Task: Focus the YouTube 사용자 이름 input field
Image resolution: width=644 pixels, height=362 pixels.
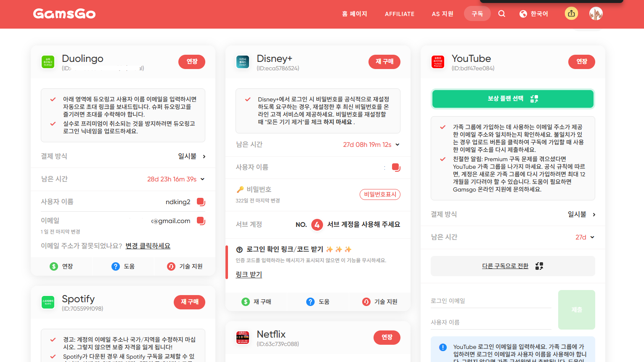Action: click(491, 322)
